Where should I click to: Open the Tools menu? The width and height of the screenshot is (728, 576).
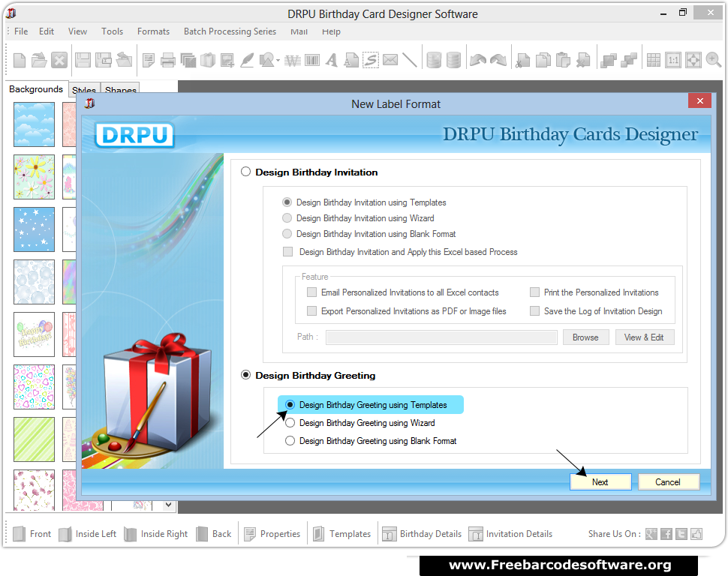[113, 31]
